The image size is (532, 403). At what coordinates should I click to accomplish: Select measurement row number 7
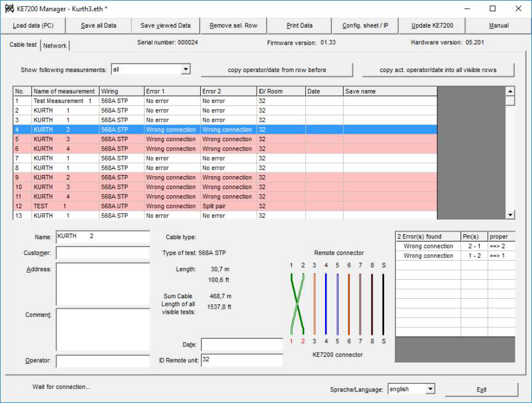pyautogui.click(x=225, y=158)
